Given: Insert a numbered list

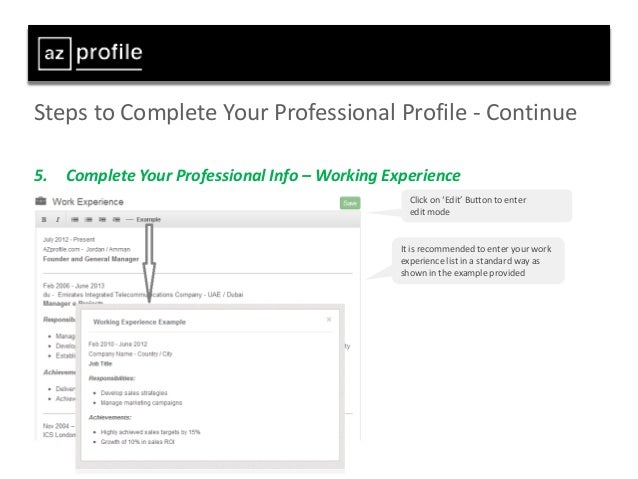Looking at the screenshot, I should (x=88, y=220).
